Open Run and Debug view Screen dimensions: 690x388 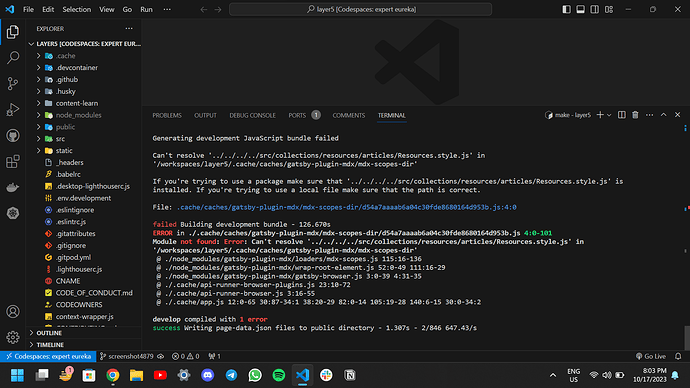(x=13, y=110)
